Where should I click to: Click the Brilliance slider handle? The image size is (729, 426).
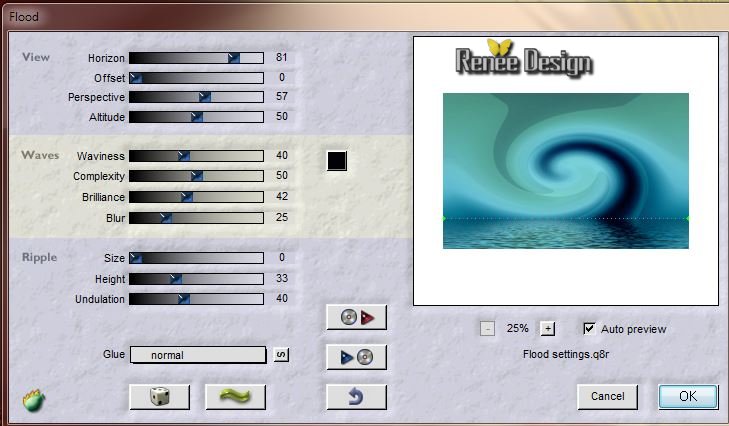click(x=186, y=197)
